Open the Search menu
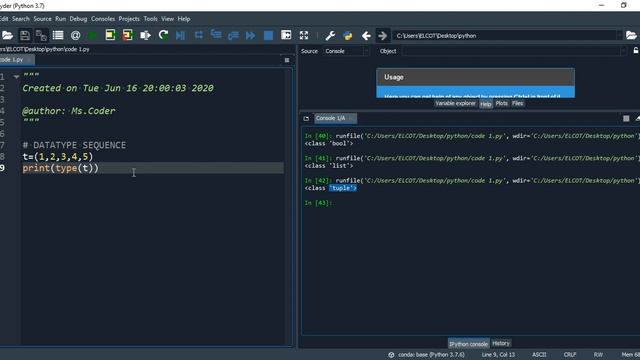The height and width of the screenshot is (360, 640). (x=20, y=19)
